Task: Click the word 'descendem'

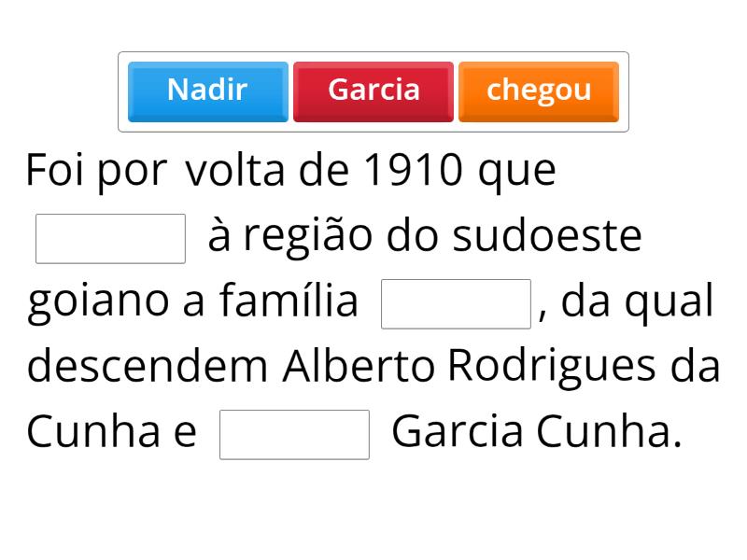Action: point(149,367)
